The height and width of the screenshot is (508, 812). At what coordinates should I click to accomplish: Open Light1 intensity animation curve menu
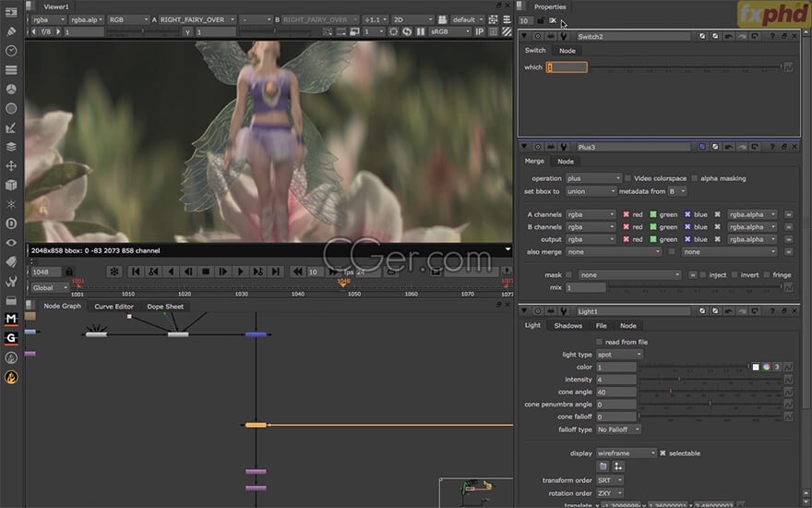pyautogui.click(x=788, y=380)
